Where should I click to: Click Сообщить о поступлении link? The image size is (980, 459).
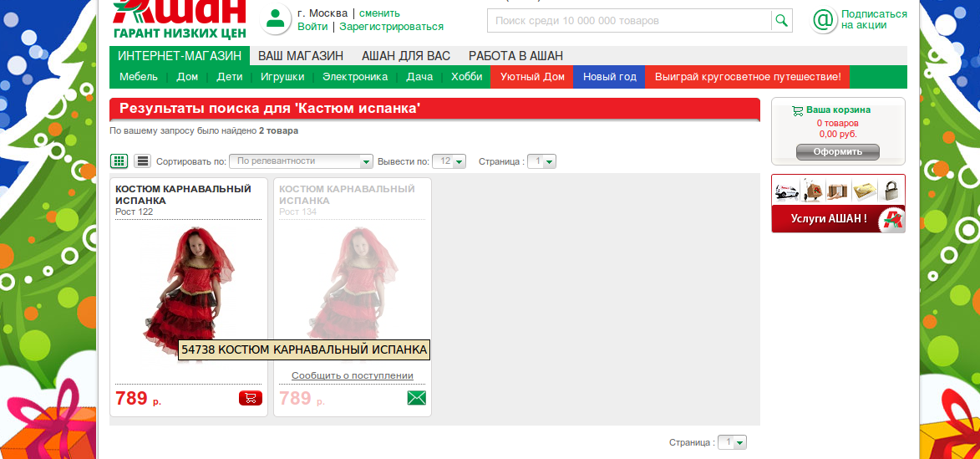(353, 375)
